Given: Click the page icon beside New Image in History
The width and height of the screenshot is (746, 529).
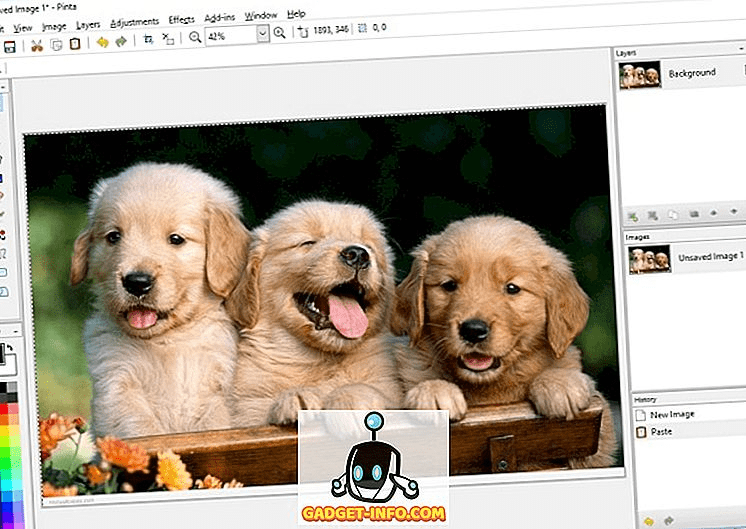Looking at the screenshot, I should pyautogui.click(x=641, y=416).
